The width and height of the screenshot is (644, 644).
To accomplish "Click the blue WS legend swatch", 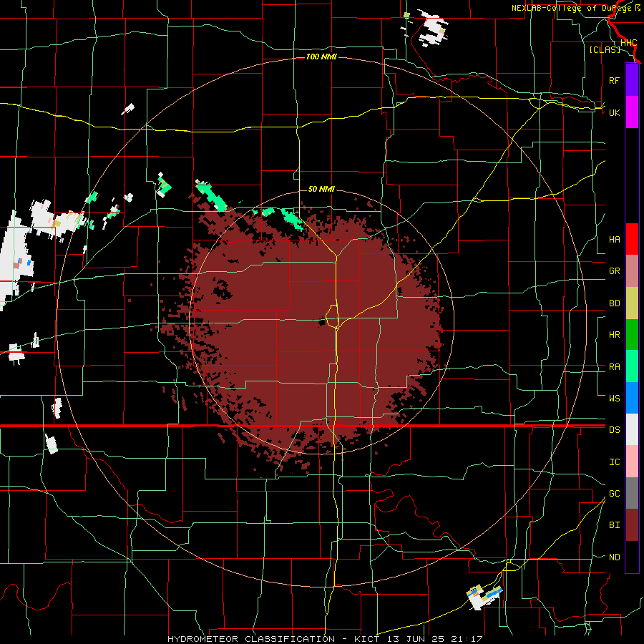I will (632, 398).
